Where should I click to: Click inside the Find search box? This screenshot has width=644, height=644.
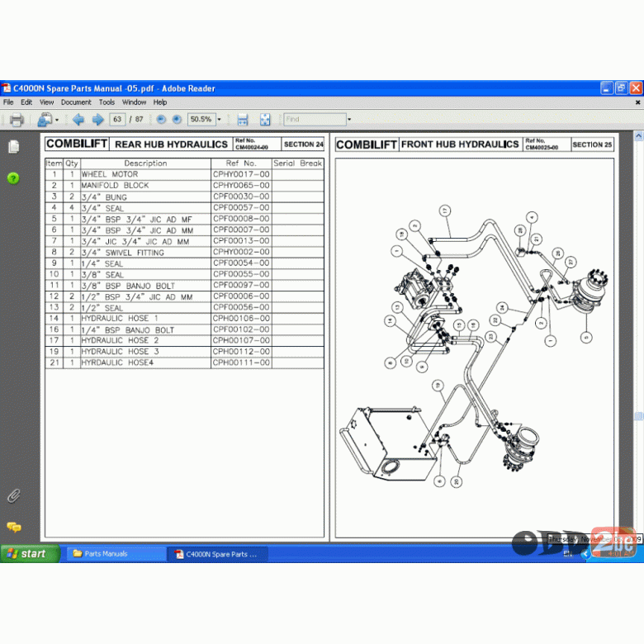coord(315,119)
